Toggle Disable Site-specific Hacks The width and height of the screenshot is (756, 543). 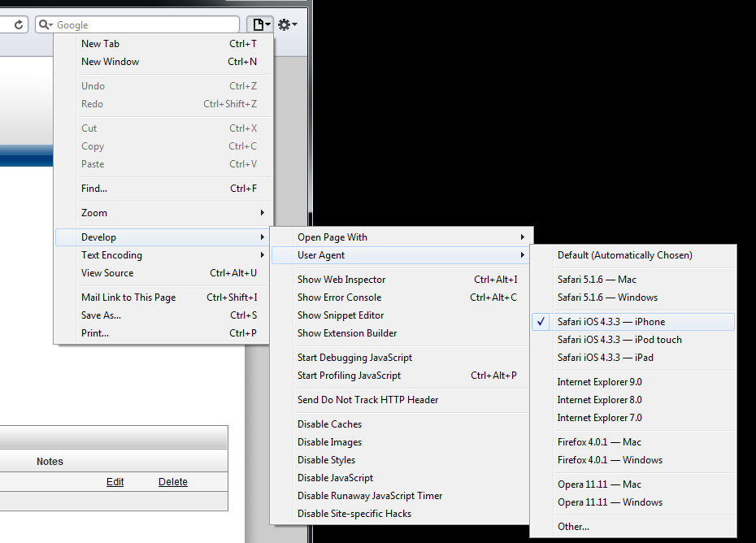tap(401, 514)
